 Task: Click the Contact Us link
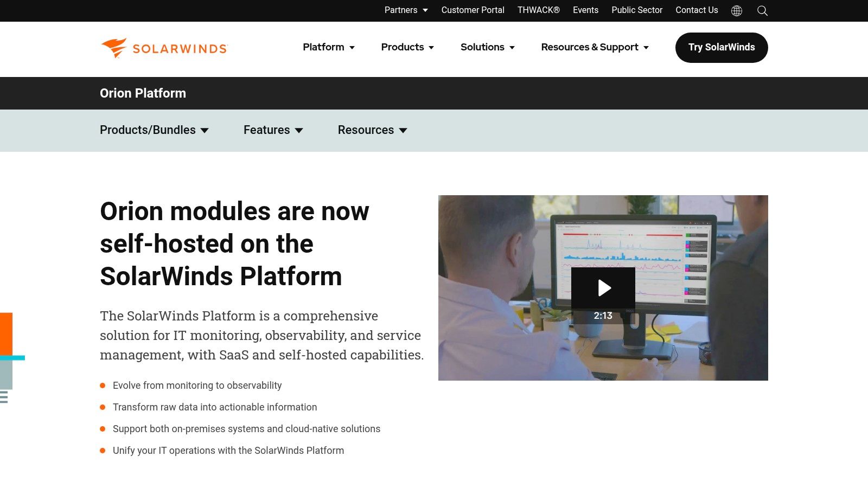696,10
